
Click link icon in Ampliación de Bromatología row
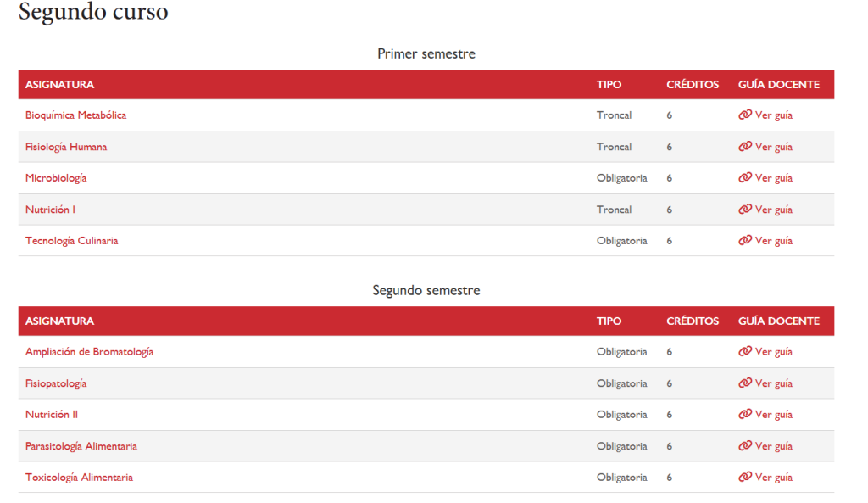[x=745, y=351]
